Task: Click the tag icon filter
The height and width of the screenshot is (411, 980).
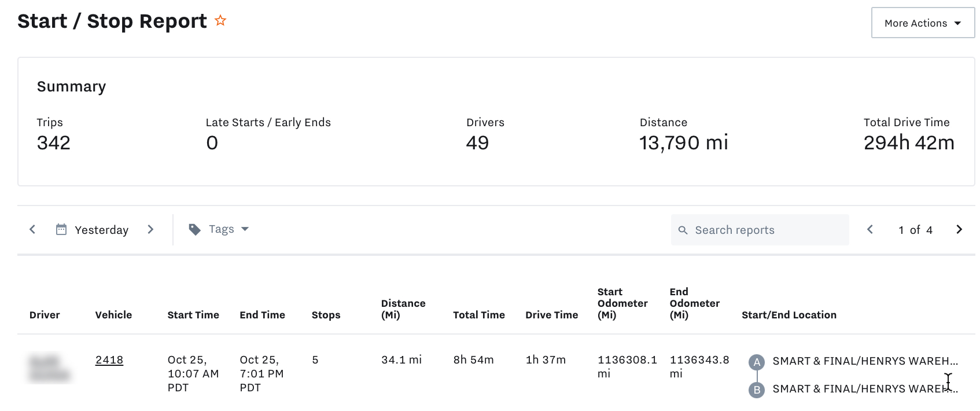Action: (x=195, y=230)
